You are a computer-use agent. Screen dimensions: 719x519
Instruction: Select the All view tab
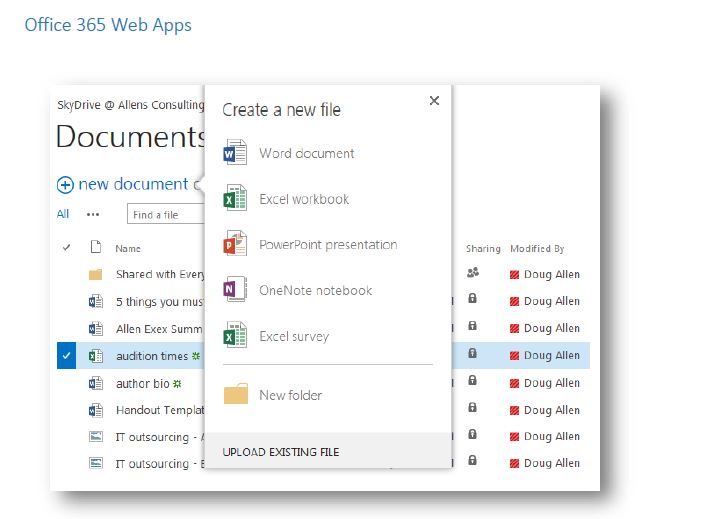pos(63,214)
